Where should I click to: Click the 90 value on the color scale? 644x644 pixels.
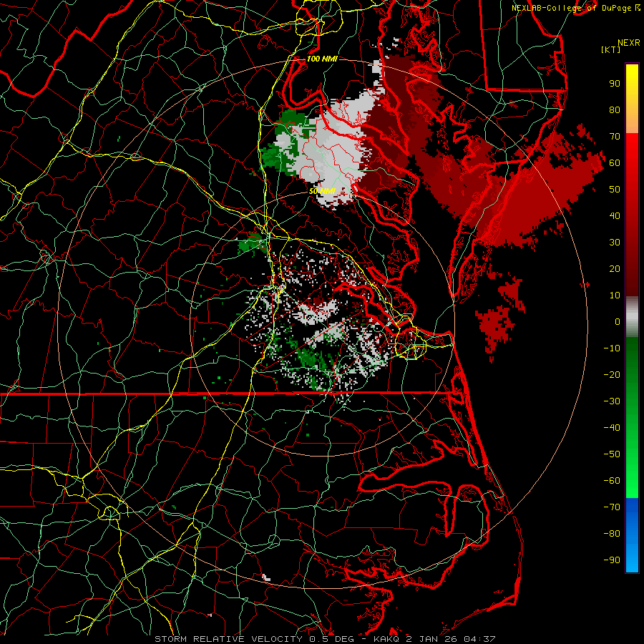[x=615, y=84]
